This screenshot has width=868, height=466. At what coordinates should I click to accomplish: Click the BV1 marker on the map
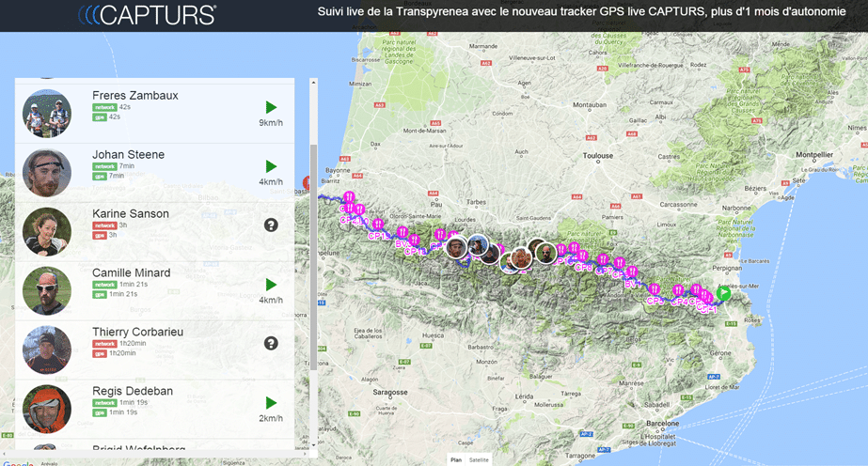coord(632,272)
